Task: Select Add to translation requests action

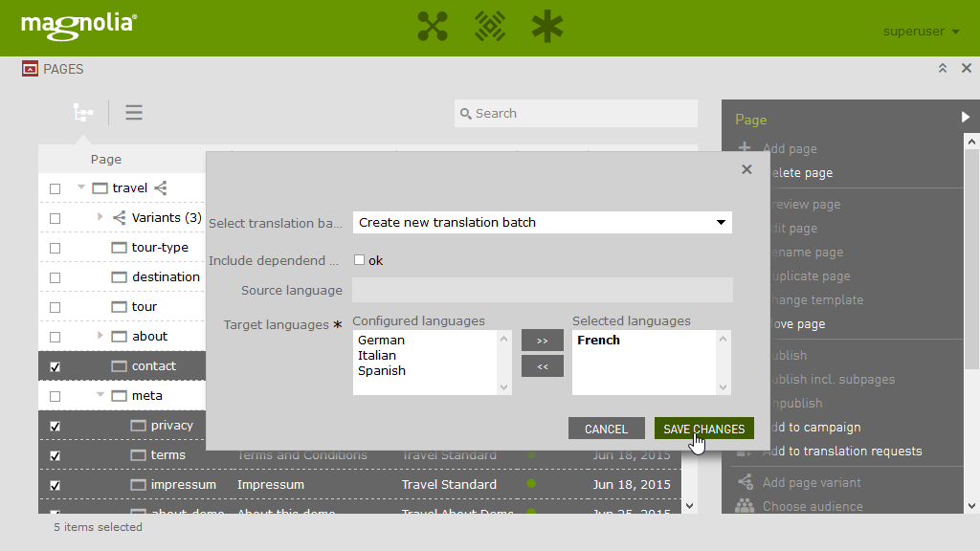Action: coord(842,452)
